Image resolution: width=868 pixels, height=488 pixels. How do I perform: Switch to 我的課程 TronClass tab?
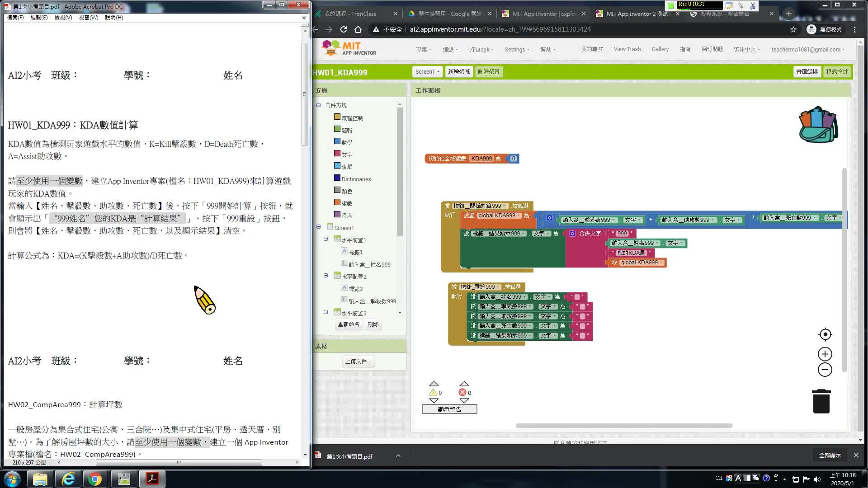(356, 14)
